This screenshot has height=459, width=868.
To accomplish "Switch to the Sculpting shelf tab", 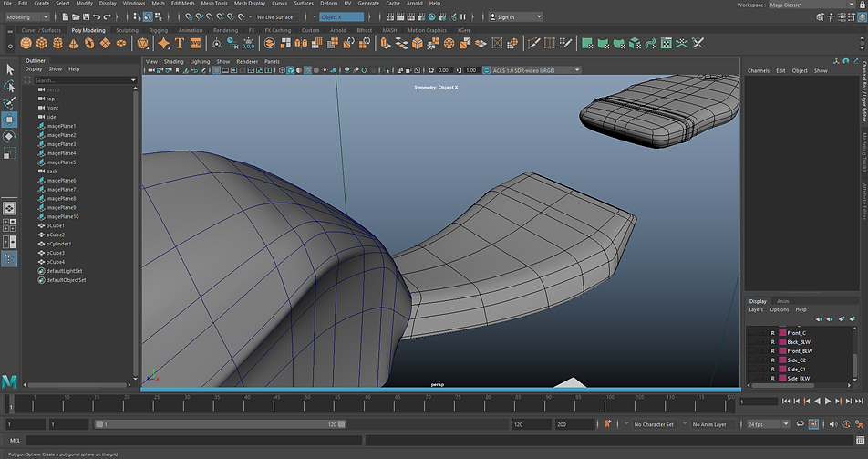I will click(x=128, y=30).
